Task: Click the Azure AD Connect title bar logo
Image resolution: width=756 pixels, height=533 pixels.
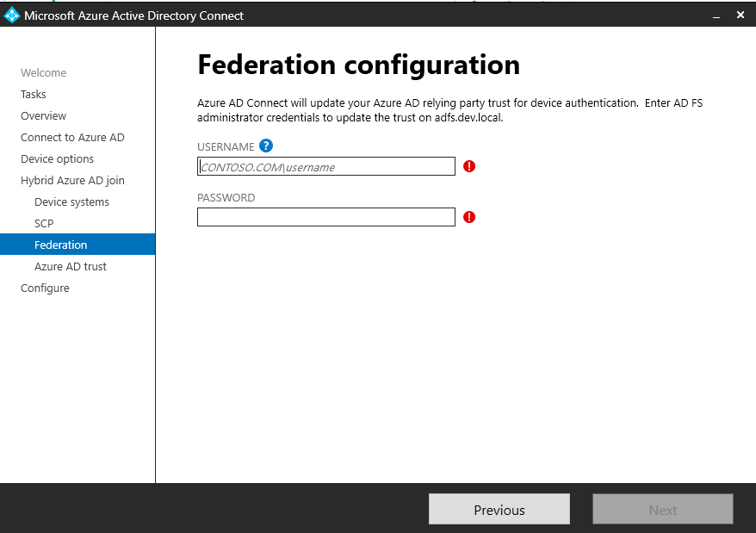Action: 12,15
